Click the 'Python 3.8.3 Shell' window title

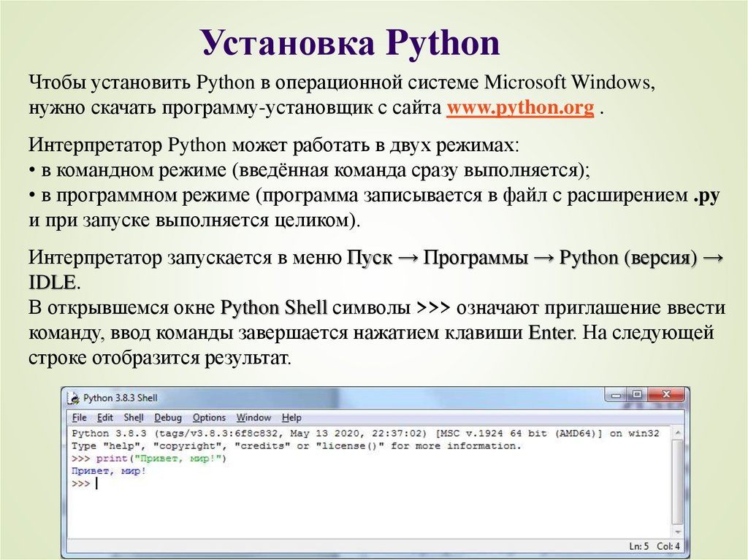click(121, 399)
